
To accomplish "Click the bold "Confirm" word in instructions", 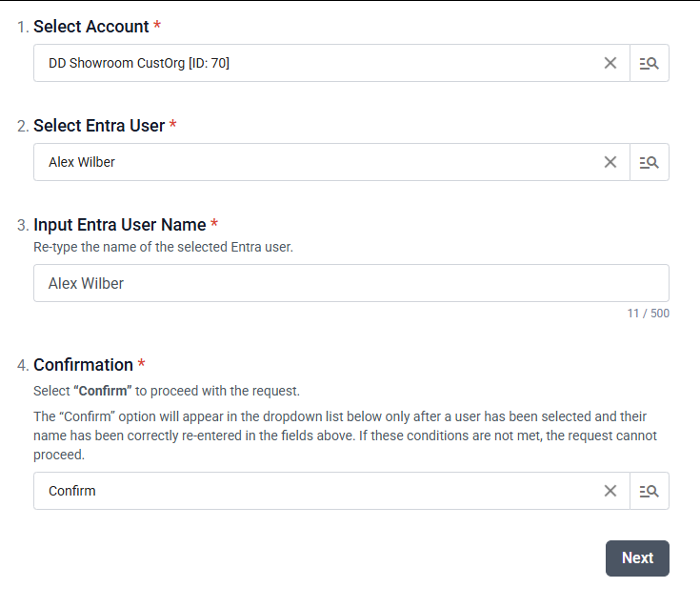I will point(103,392).
